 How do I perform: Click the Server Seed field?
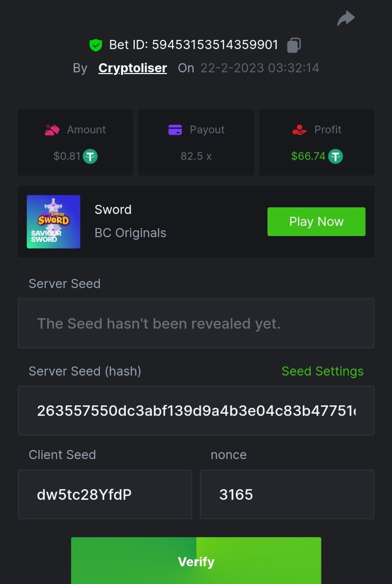click(196, 324)
